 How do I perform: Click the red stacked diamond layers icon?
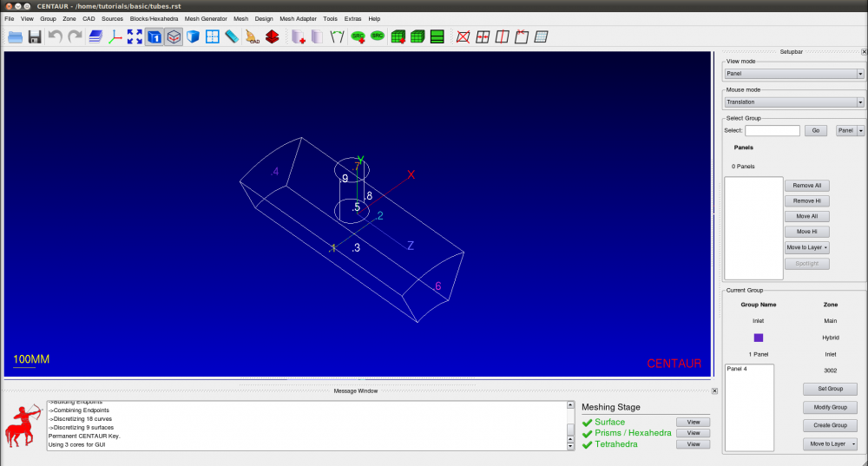click(272, 37)
